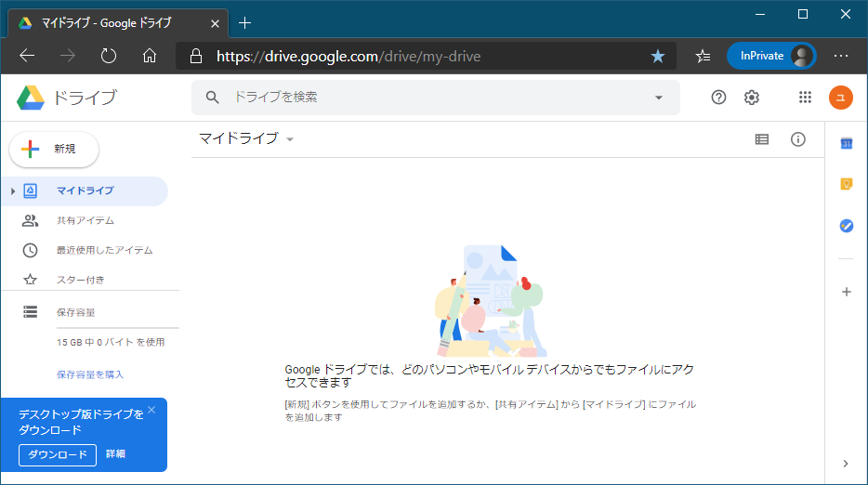Click the orange account avatar
The height and width of the screenshot is (485, 868).
tap(840, 98)
